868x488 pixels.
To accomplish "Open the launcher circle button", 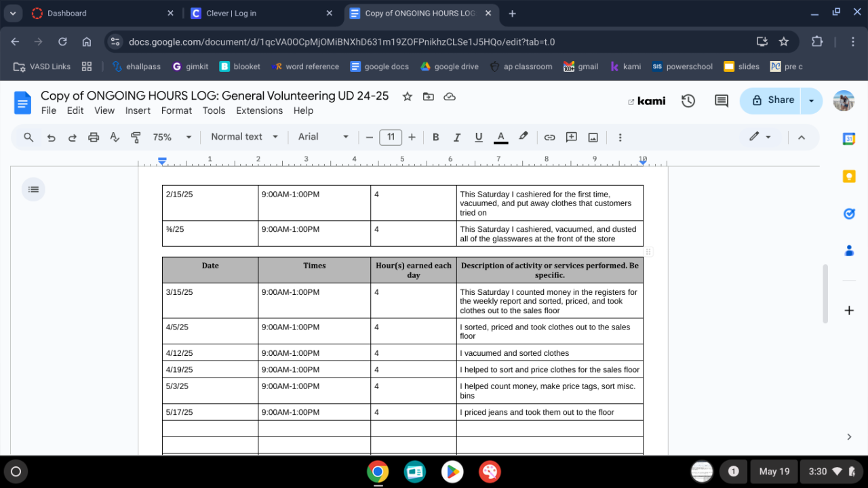I will coord(16,471).
